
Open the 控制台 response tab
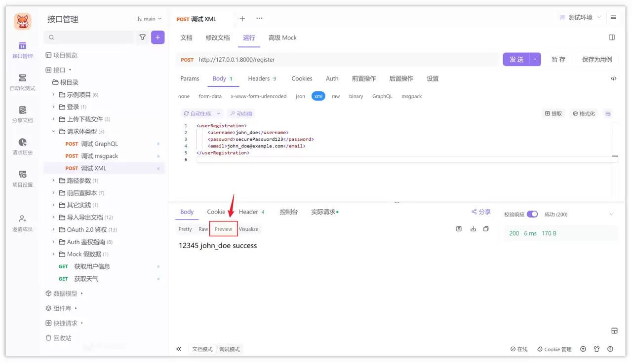click(289, 212)
